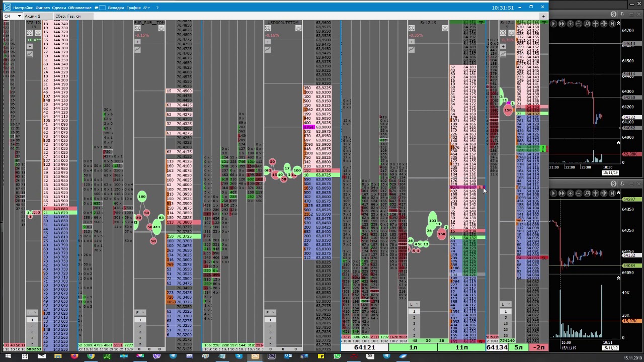This screenshot has height=362, width=644.
Task: Switch to the Сбер, Газ, си tab
Action: [x=73, y=16]
